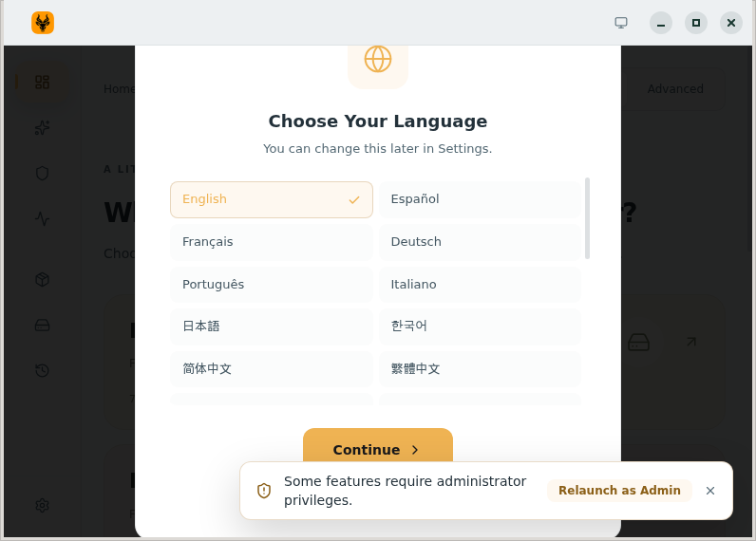Click the monitor icon in title bar
The image size is (756, 541).
[x=621, y=23]
